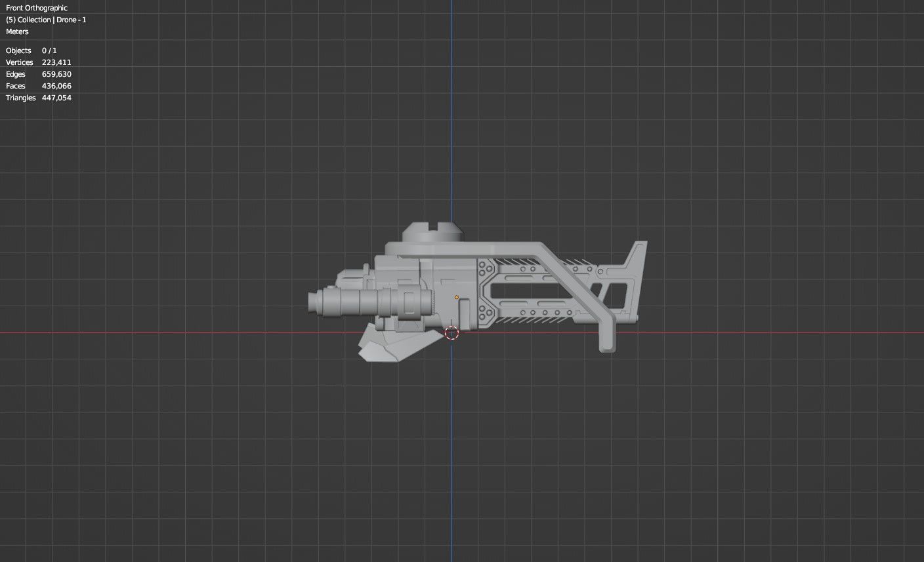Click the Objects 0 / 1 statistic

tap(31, 50)
